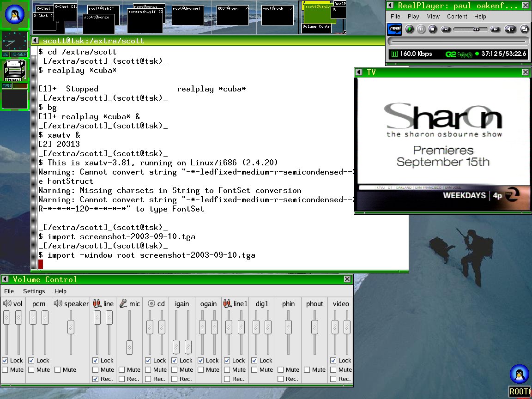532x399 pixels.
Task: Click the mic channel volume slider handle
Action: pos(129,347)
